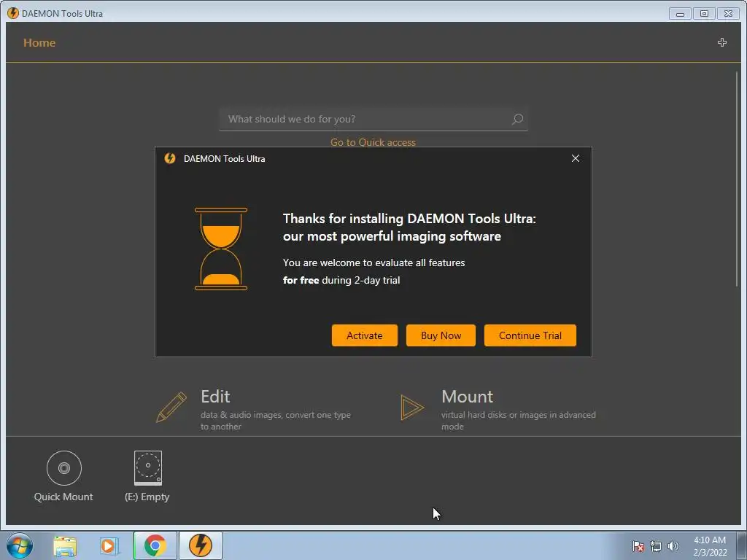Click 'data & audio images' Edit description
747x560 pixels.
275,421
